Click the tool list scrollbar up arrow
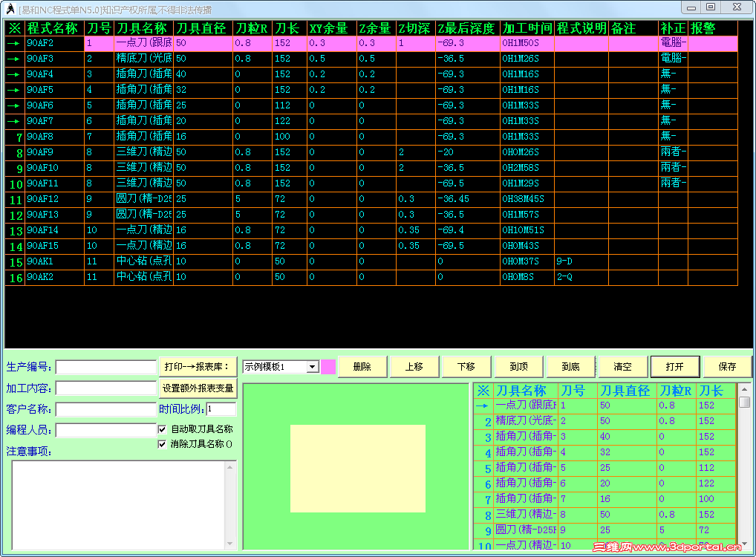Image resolution: width=756 pixels, height=557 pixels. [744, 390]
